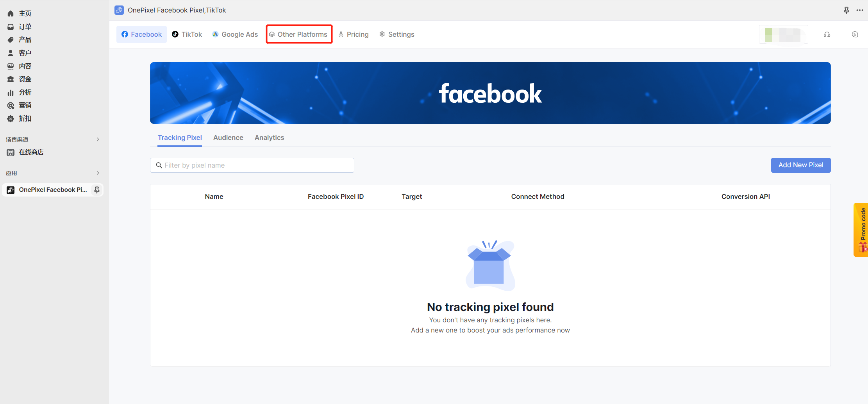Open 分析 analytics in the sidebar
The image size is (868, 404).
[25, 92]
